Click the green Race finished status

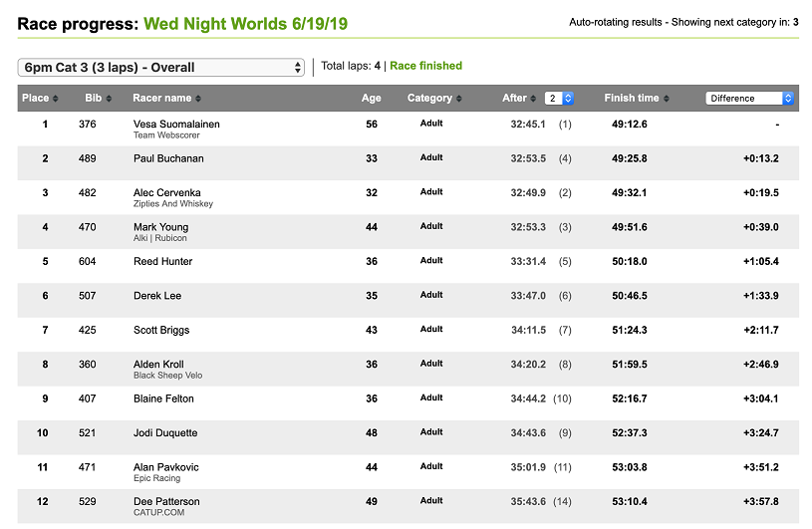[425, 66]
